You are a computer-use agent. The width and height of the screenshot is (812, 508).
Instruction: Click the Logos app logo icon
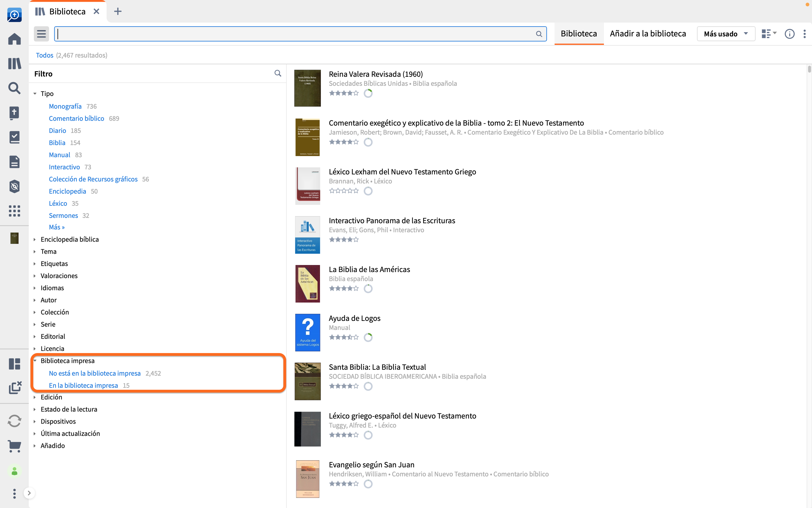tap(14, 15)
